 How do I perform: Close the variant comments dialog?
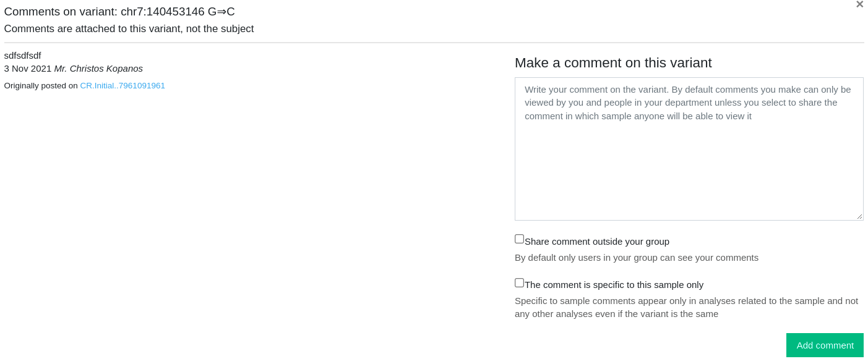pos(859,4)
